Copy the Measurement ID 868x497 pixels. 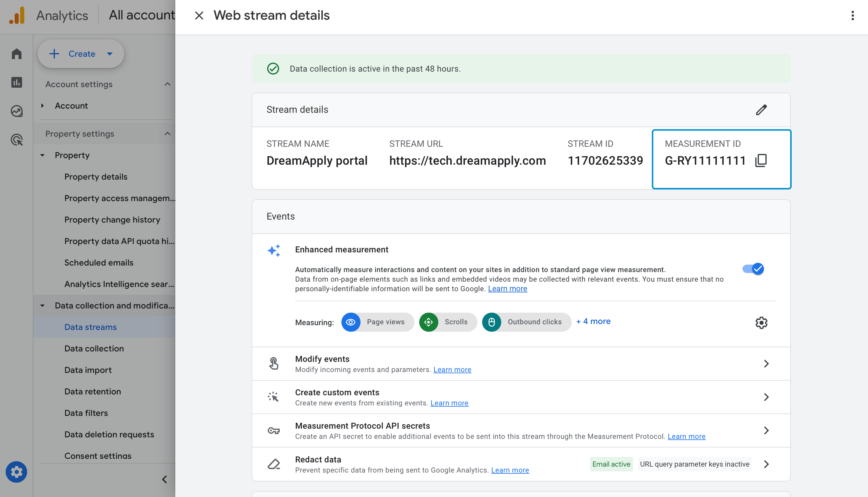point(761,160)
